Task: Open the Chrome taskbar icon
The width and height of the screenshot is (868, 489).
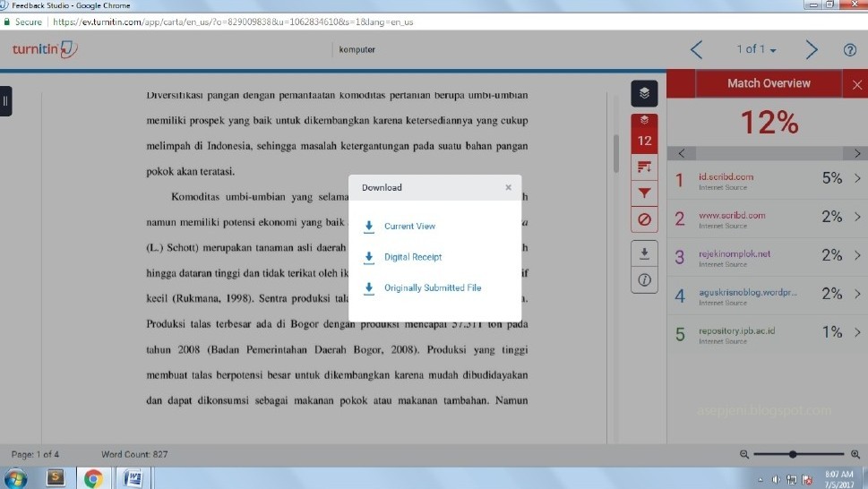Action: (93, 478)
